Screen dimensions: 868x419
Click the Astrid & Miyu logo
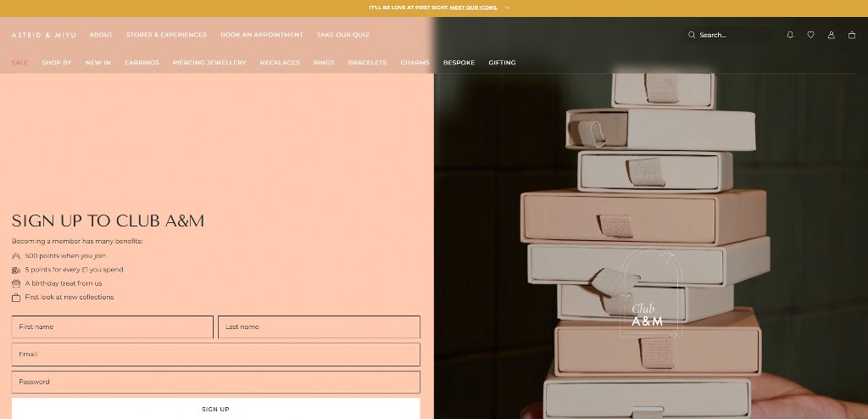[x=44, y=35]
